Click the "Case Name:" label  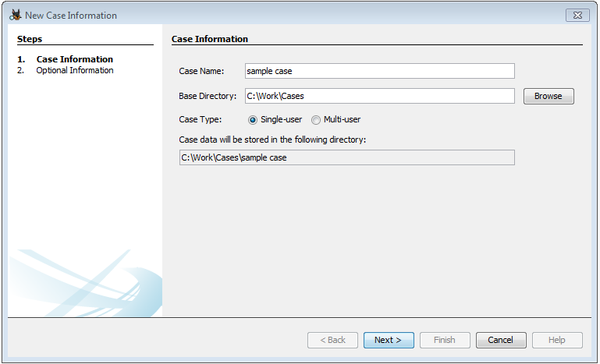point(201,71)
